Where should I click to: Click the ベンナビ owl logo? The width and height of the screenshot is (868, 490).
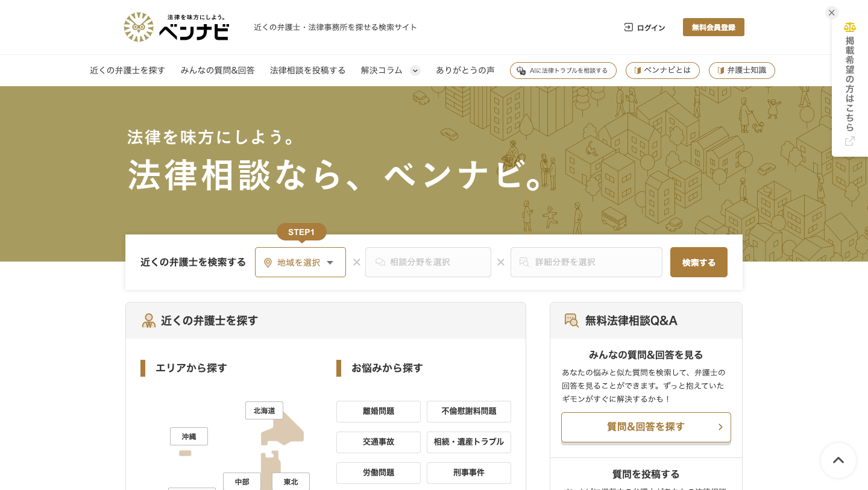[x=139, y=27]
